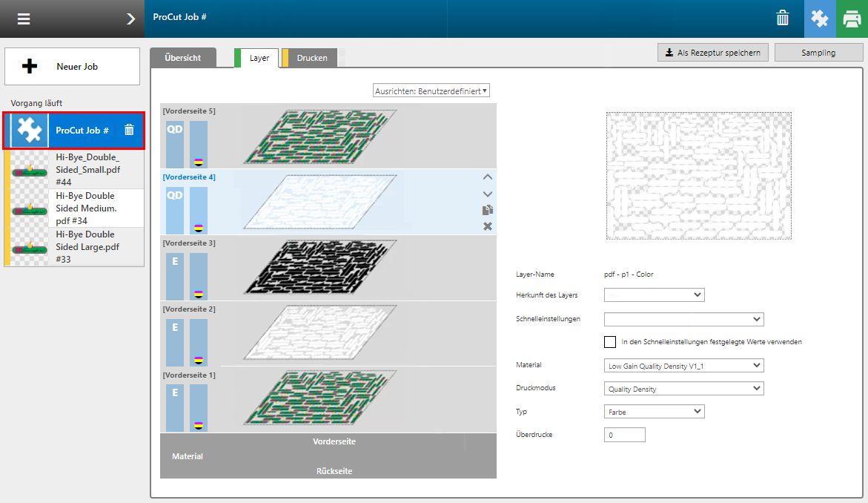Open the Material dropdown

click(x=683, y=365)
